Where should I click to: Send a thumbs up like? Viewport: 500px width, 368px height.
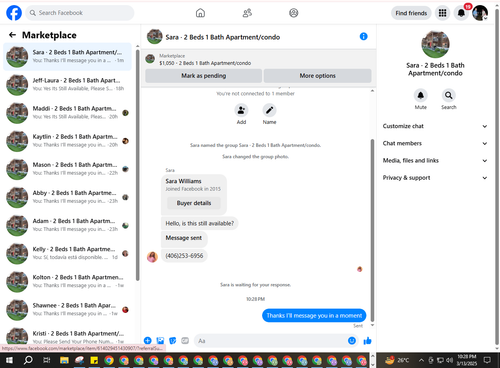[x=367, y=340]
